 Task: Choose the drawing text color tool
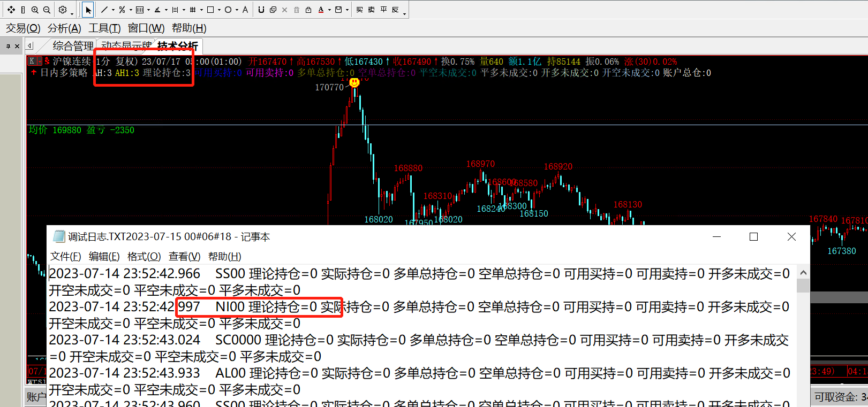coord(321,10)
